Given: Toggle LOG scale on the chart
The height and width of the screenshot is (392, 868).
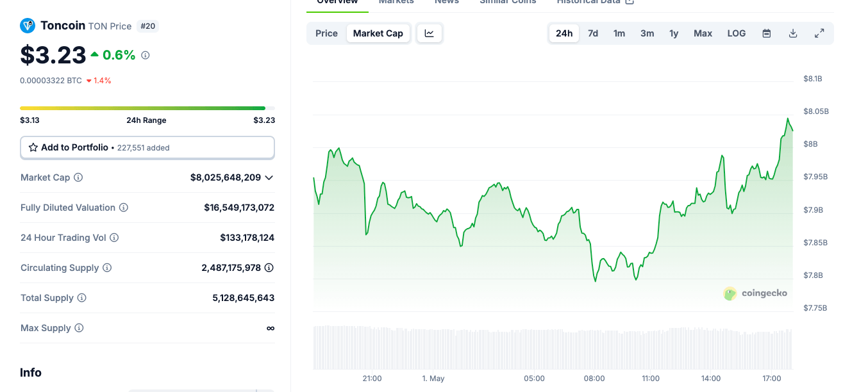Looking at the screenshot, I should pyautogui.click(x=736, y=33).
